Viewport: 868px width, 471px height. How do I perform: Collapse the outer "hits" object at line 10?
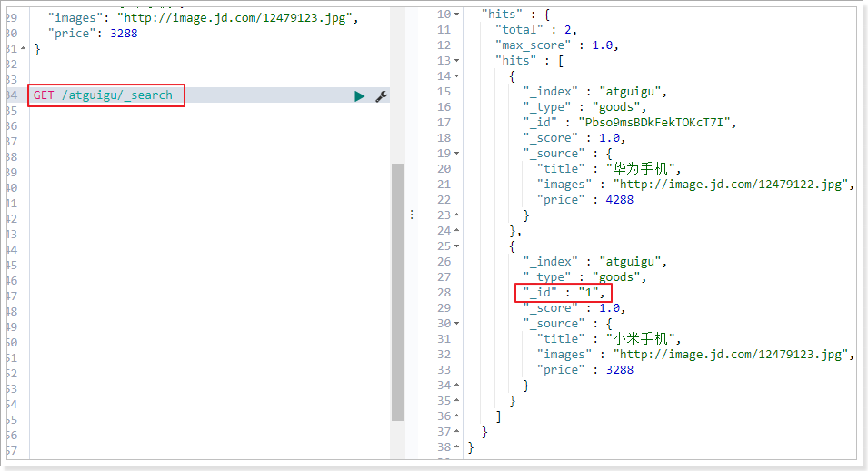pyautogui.click(x=456, y=15)
